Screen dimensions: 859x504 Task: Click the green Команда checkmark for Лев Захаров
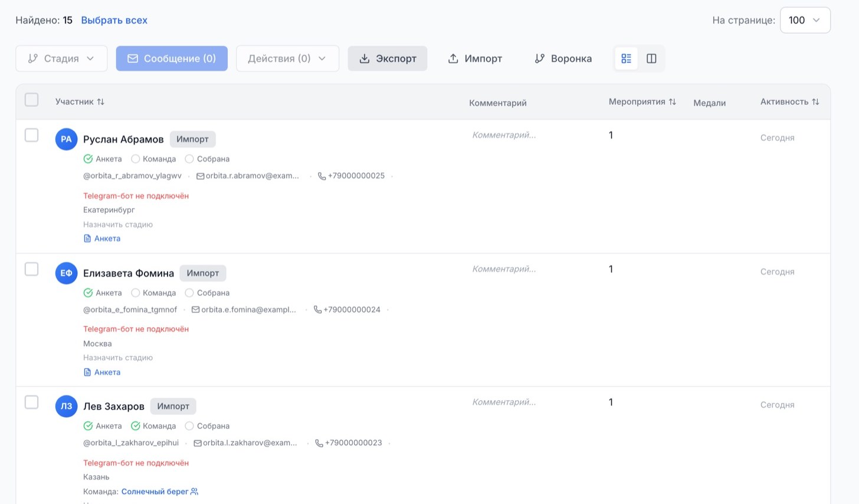[x=135, y=426]
